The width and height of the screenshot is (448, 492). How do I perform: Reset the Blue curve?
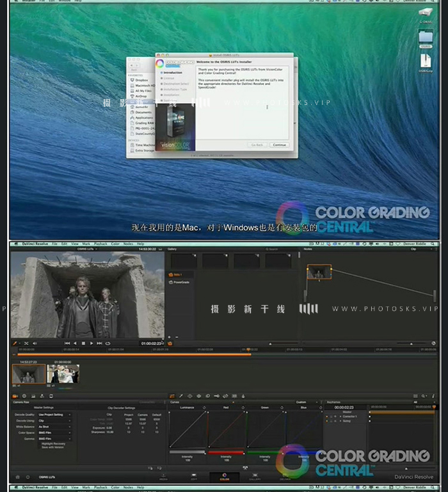point(321,408)
